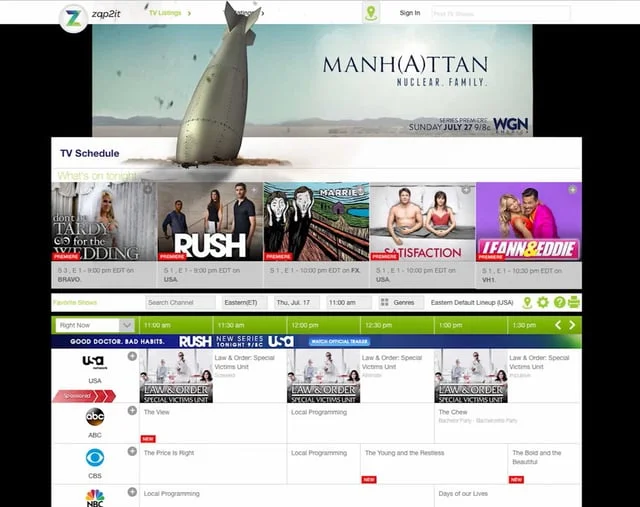The width and height of the screenshot is (640, 507).
Task: Click Watch Official Trailer button
Action: pyautogui.click(x=339, y=341)
